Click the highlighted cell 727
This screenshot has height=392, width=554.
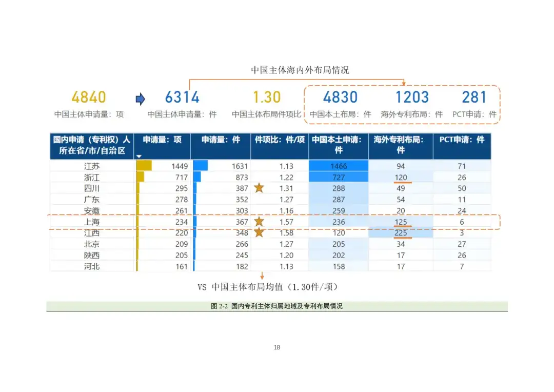pyautogui.click(x=339, y=177)
